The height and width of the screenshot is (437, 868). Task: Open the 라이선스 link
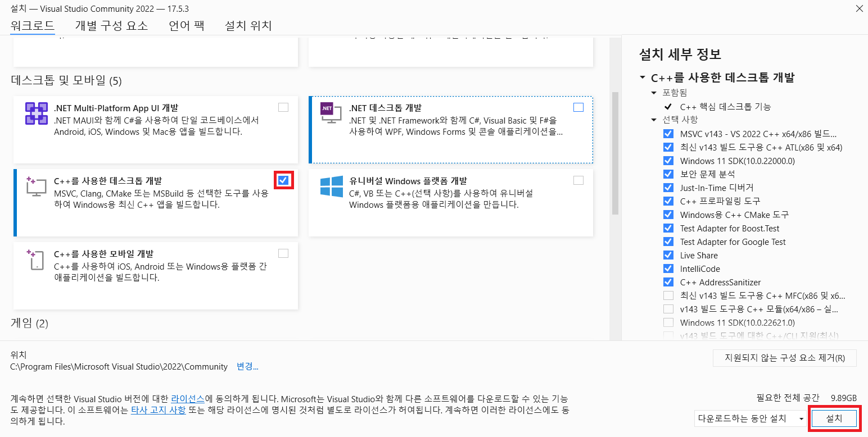[x=188, y=398]
